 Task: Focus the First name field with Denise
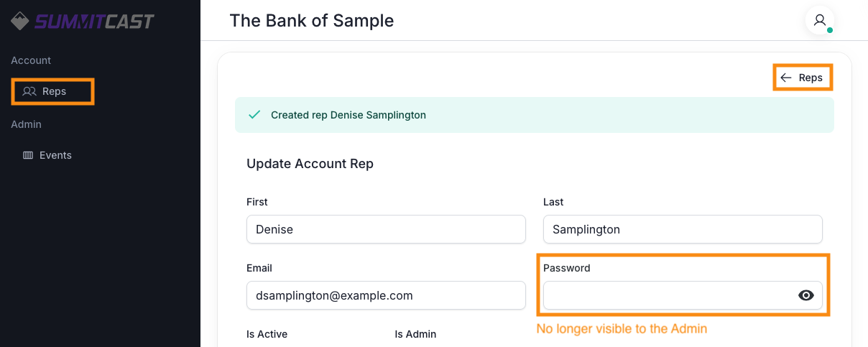click(386, 229)
